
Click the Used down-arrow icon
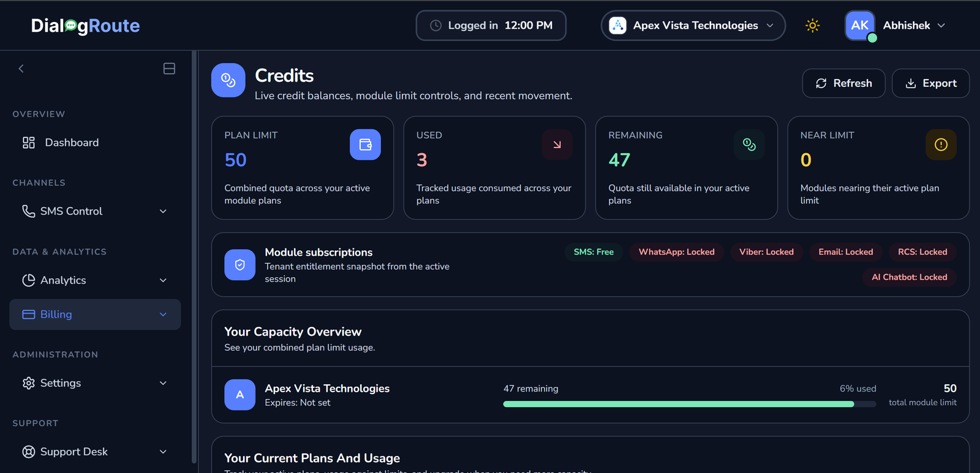click(557, 144)
